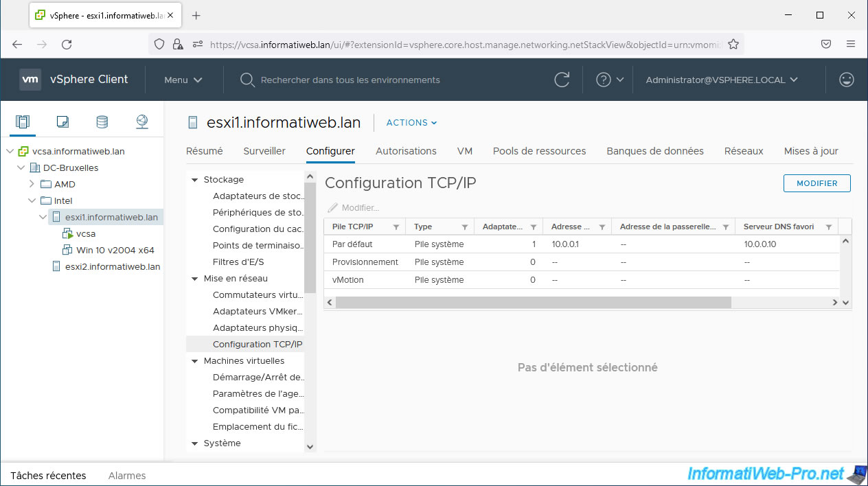Image resolution: width=868 pixels, height=486 pixels.
Task: Click the Pocket save icon
Action: point(826,44)
